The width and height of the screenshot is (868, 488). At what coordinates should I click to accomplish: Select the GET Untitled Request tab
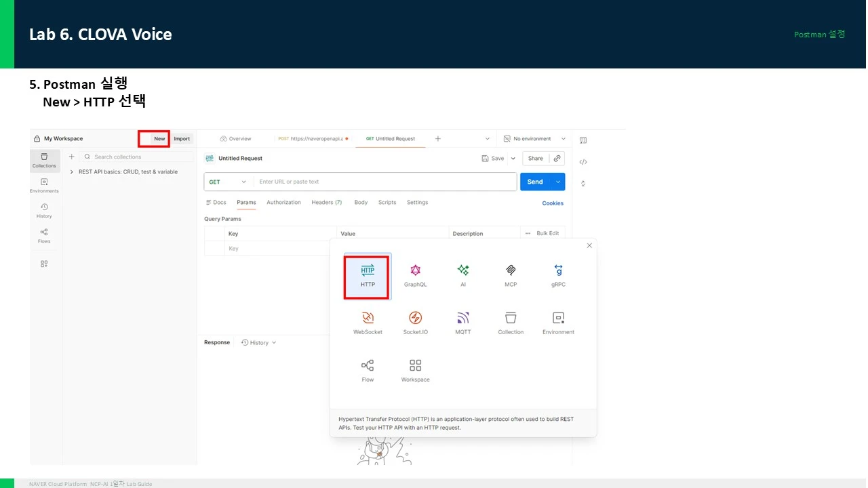point(391,138)
